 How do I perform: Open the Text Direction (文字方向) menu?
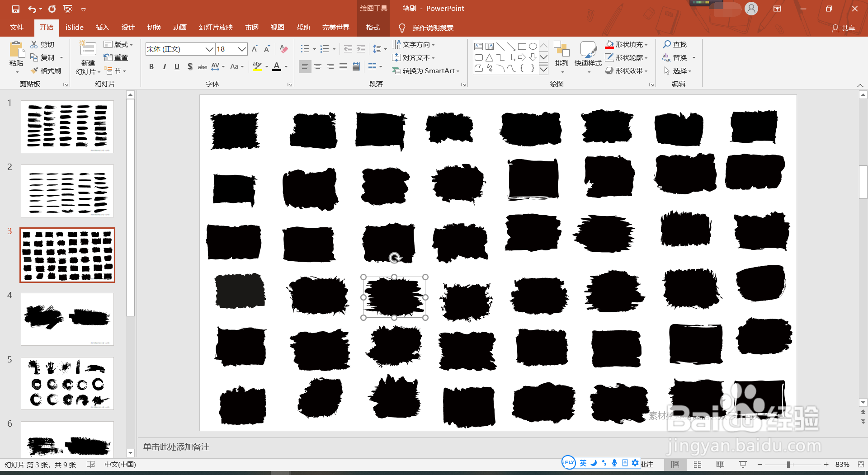(x=413, y=44)
